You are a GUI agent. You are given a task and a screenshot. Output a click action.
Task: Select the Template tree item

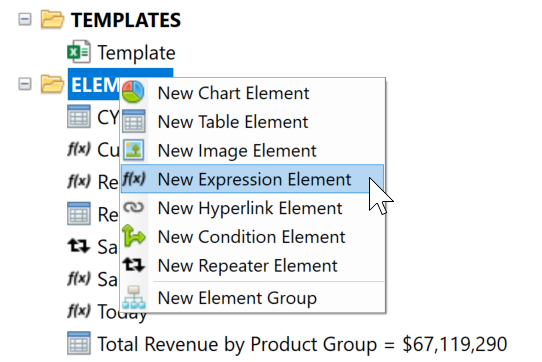click(x=137, y=53)
